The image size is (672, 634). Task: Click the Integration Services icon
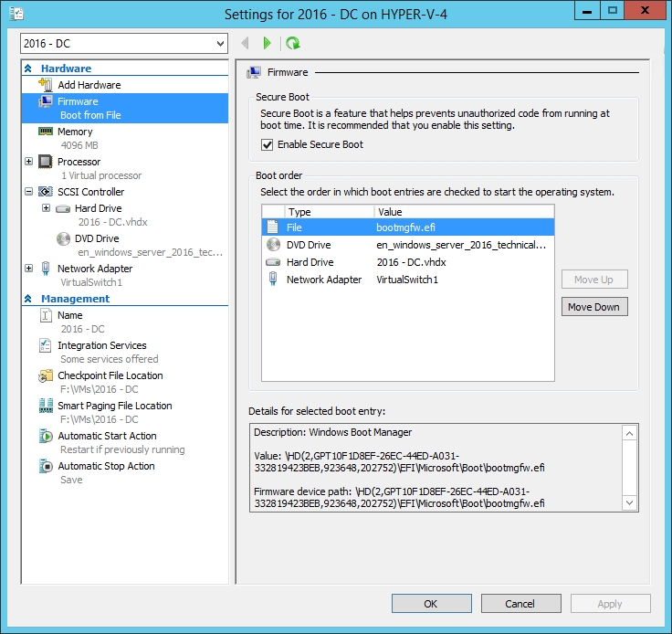coord(46,345)
